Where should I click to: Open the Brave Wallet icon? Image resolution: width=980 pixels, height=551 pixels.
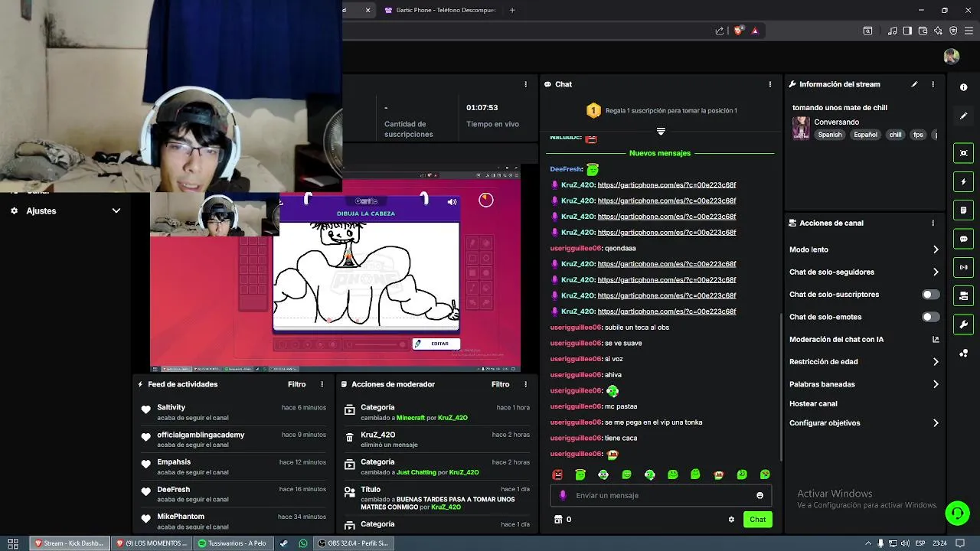click(923, 31)
